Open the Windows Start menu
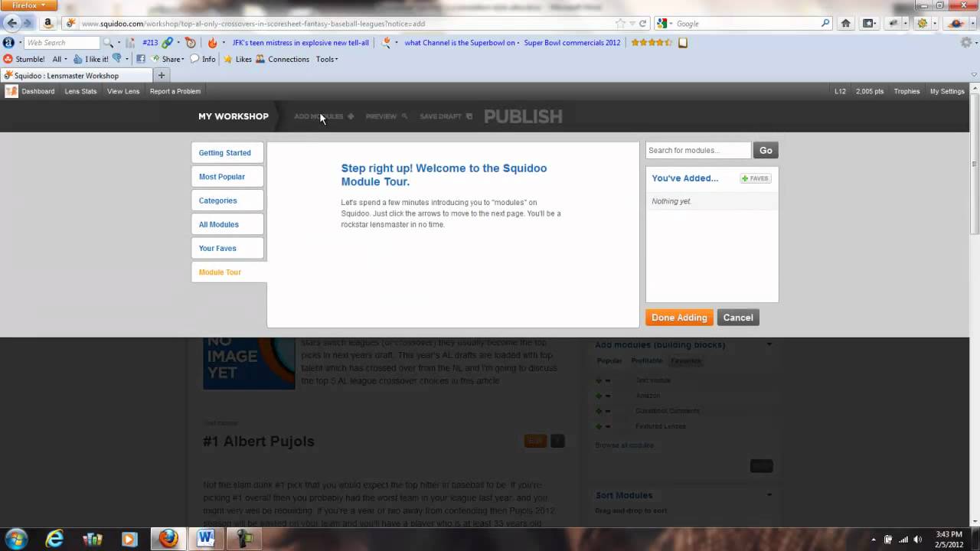 15,539
